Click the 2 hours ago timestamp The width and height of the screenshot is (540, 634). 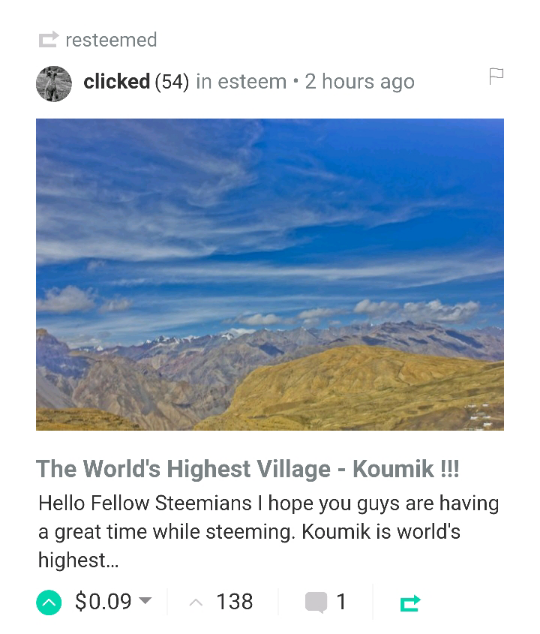coord(359,82)
